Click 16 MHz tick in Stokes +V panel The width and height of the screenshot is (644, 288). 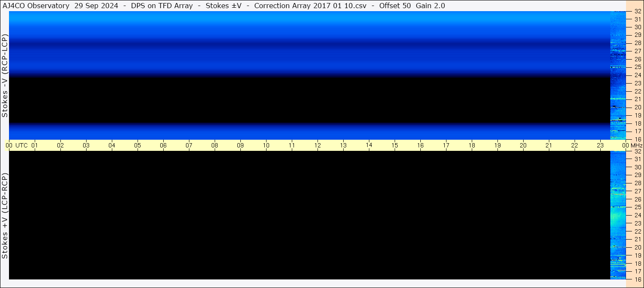[638, 279]
